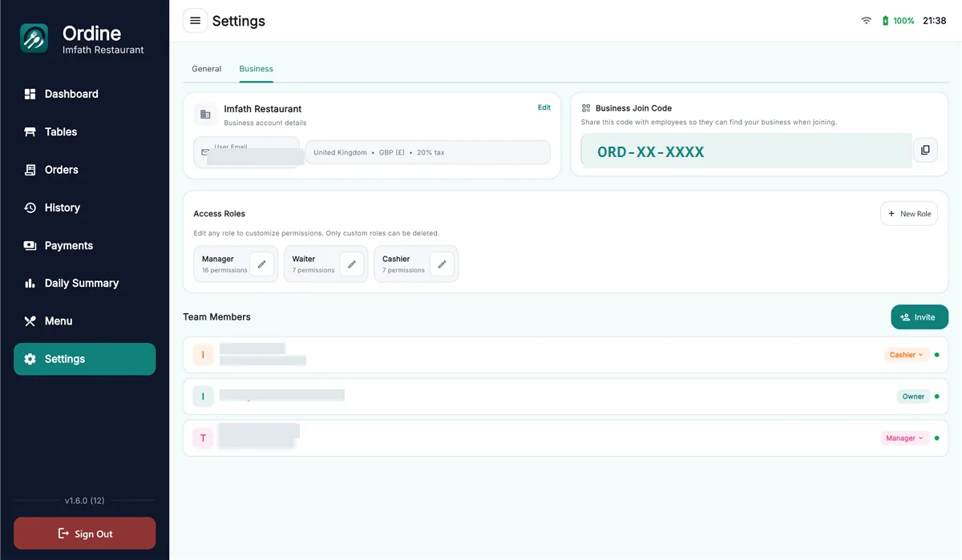This screenshot has width=962, height=560.
Task: Sign out of the app
Action: tap(84, 534)
